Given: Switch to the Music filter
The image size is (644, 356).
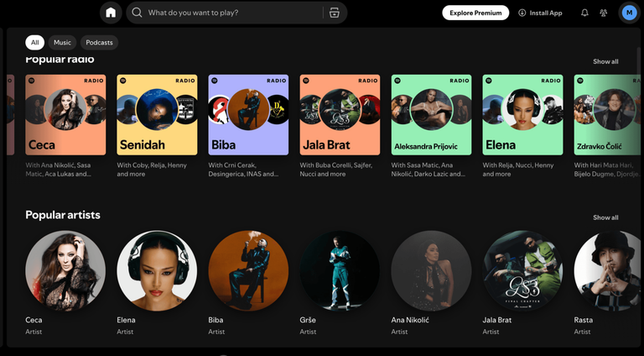Looking at the screenshot, I should click(62, 42).
